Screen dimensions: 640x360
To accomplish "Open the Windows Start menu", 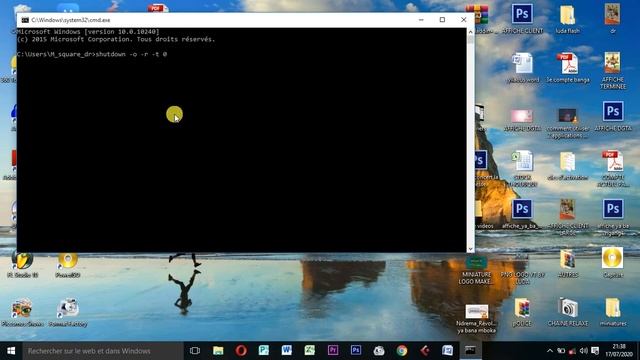I will tap(11, 351).
